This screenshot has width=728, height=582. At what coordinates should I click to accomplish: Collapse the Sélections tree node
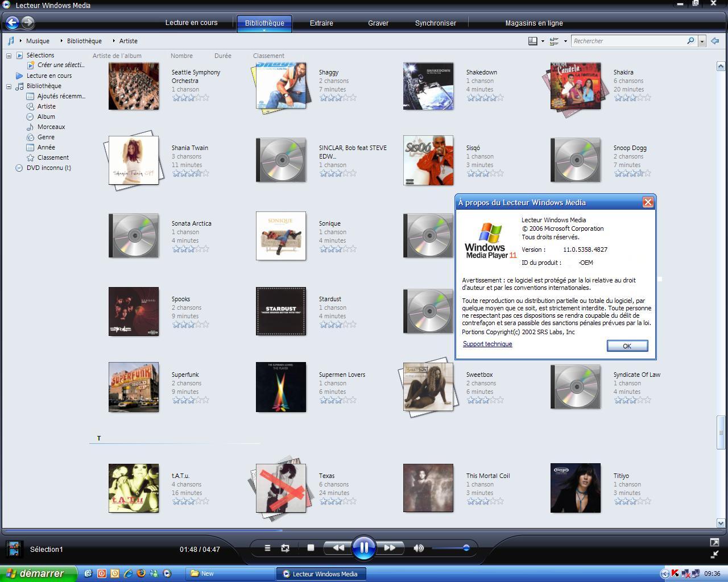(9, 55)
